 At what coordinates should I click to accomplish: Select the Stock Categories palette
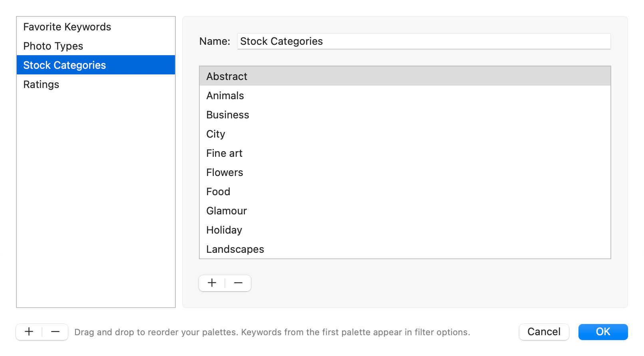coord(96,65)
